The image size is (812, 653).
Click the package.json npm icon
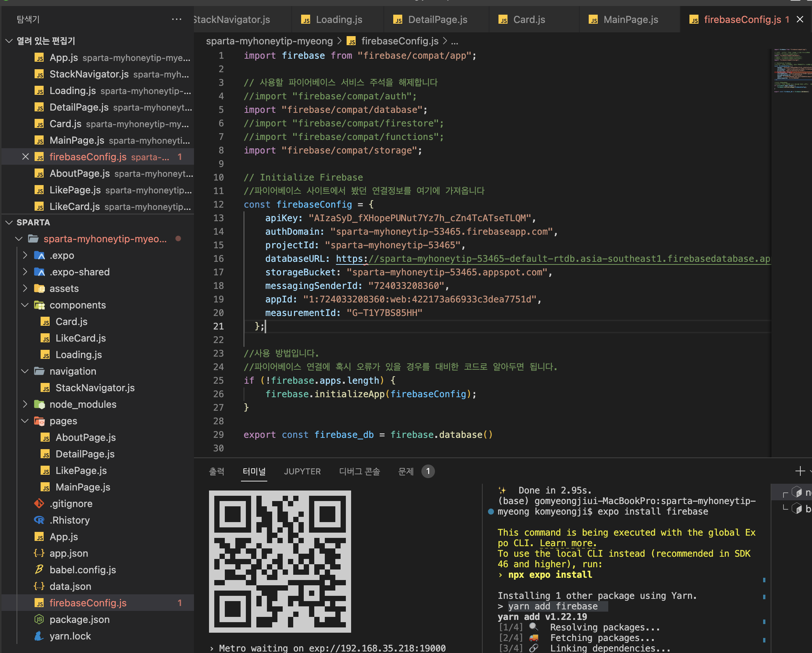[39, 620]
